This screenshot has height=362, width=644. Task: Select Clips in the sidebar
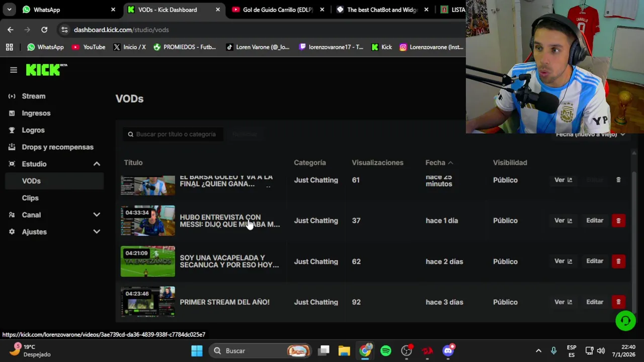point(30,198)
